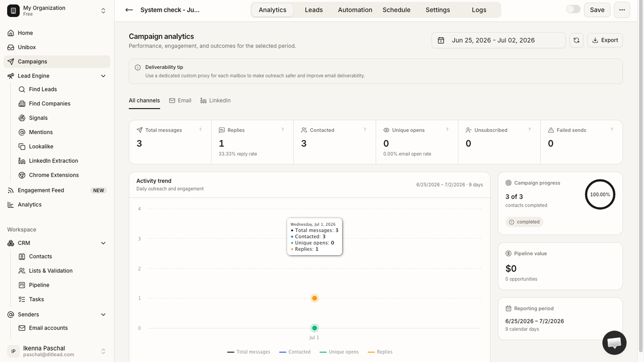The width and height of the screenshot is (644, 362).
Task: Switch to the Settings tab
Action: [438, 10]
